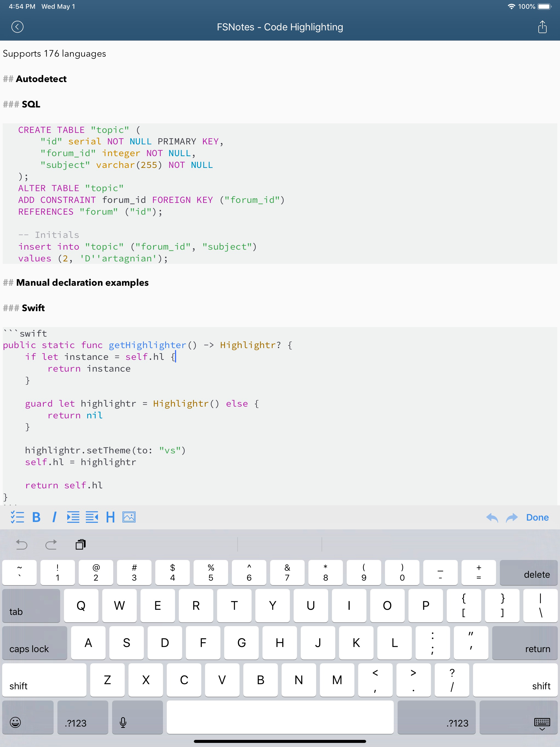Apply bold formatting with B icon
Image resolution: width=560 pixels, height=747 pixels.
click(36, 517)
